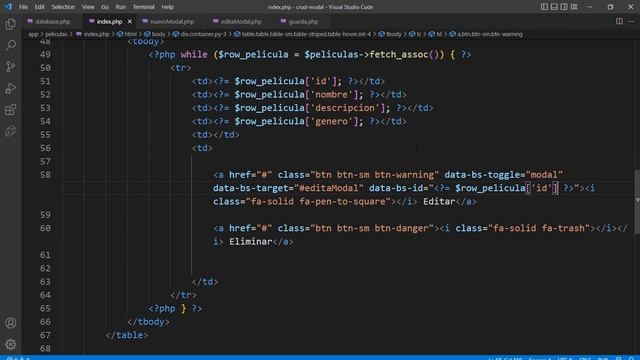Click 'fa-trash' class text on line 60
This screenshot has width=640, height=360.
click(x=563, y=228)
